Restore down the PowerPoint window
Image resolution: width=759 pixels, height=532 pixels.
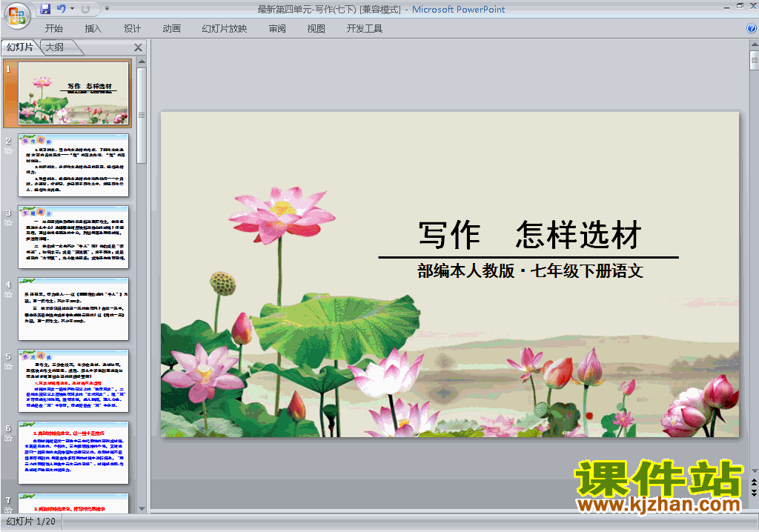(740, 6)
